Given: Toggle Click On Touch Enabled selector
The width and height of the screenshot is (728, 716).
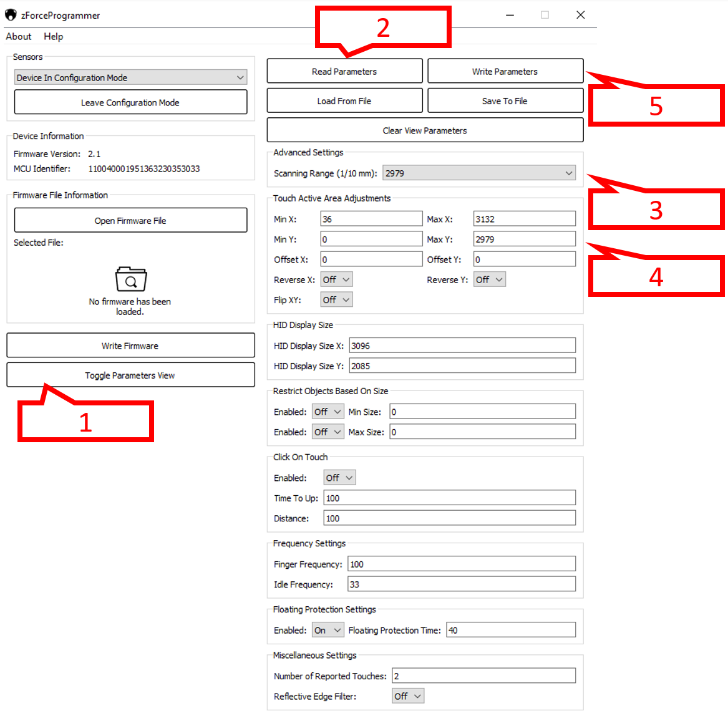Looking at the screenshot, I should coord(339,478).
